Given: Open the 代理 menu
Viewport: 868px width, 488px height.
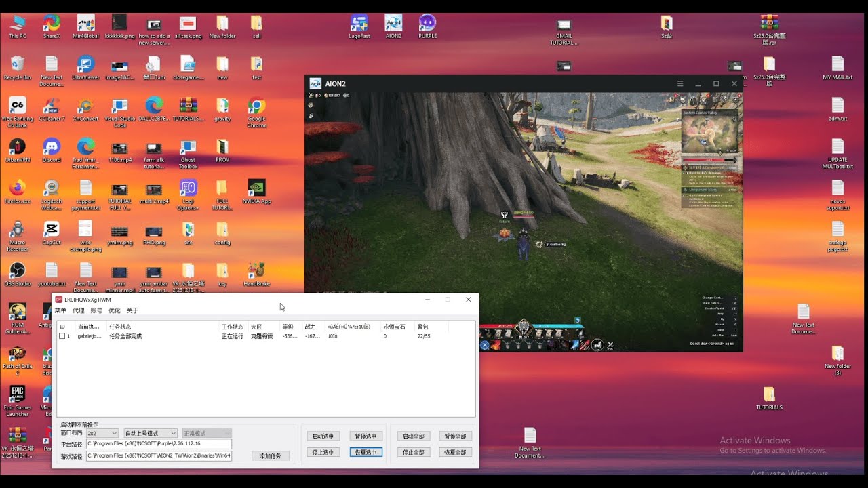Looking at the screenshot, I should pos(79,310).
